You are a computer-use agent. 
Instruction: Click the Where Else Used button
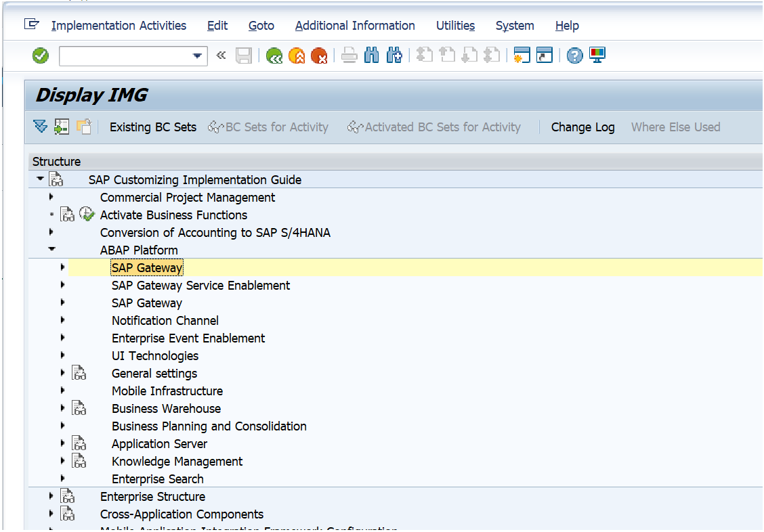tap(675, 127)
